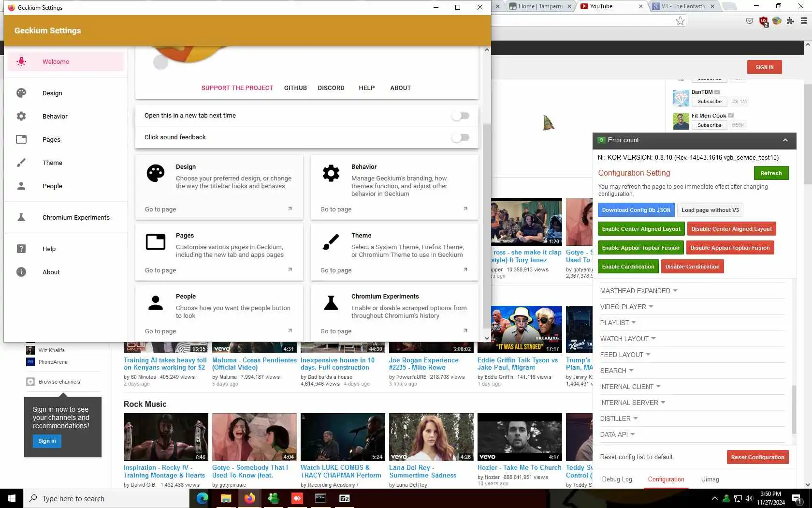Viewport: 812px width, 508px height.
Task: Click the palette icon on the Design card
Action: coord(156,173)
